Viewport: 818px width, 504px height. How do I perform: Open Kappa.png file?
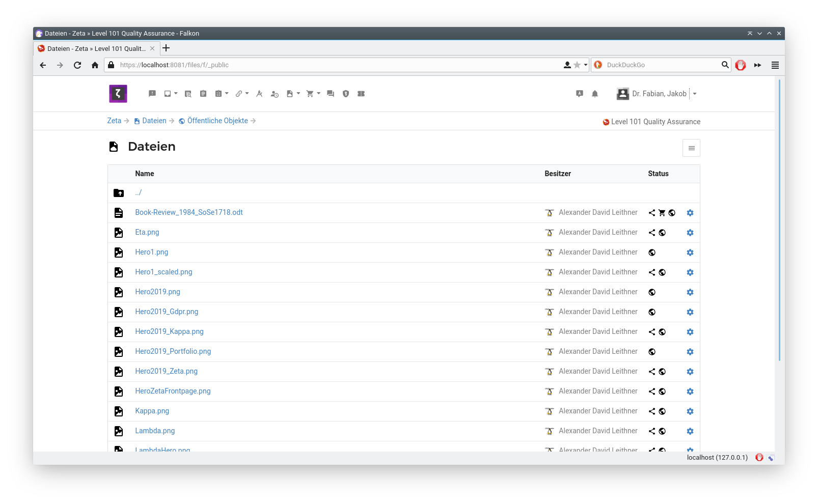(152, 411)
